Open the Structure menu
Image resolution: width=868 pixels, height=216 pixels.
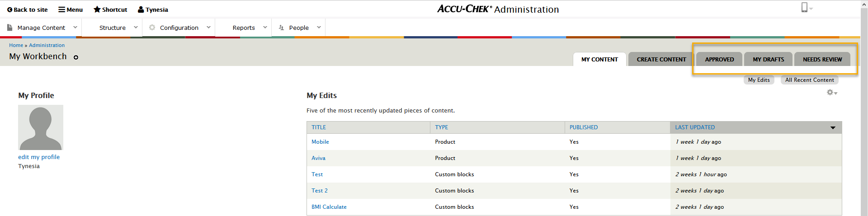coord(113,28)
